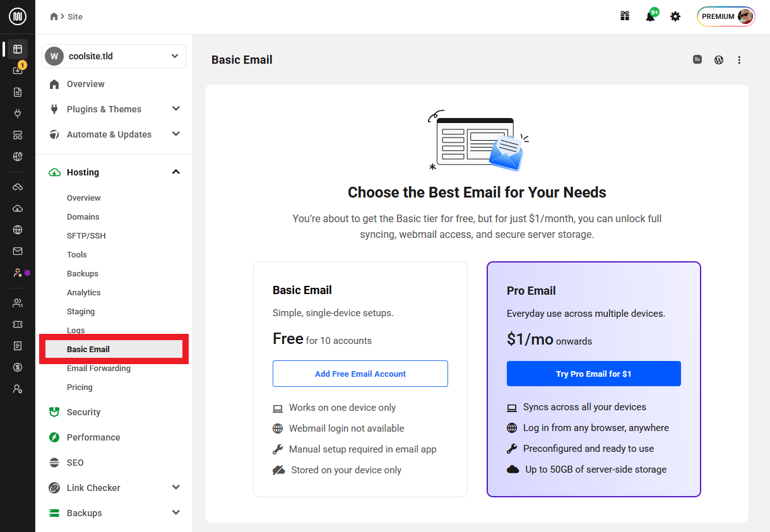Image resolution: width=770 pixels, height=532 pixels.
Task: Open the envelope mail icon in dark rail
Action: [18, 251]
